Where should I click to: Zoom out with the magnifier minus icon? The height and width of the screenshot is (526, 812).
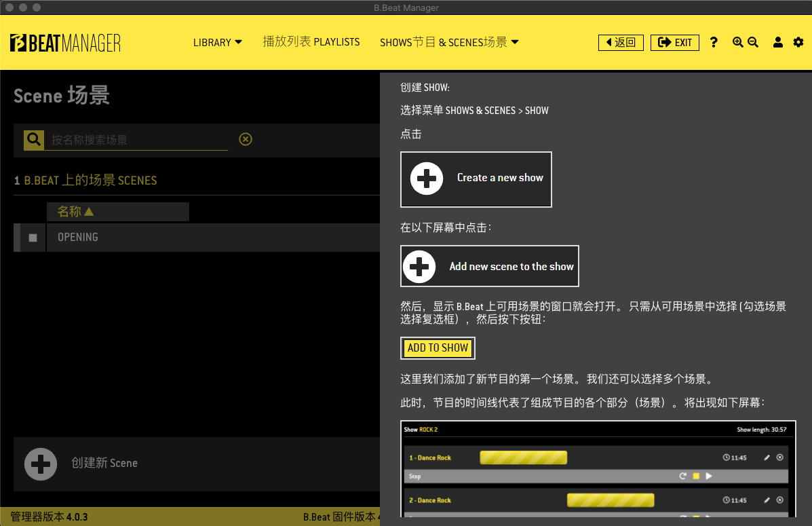tap(753, 43)
